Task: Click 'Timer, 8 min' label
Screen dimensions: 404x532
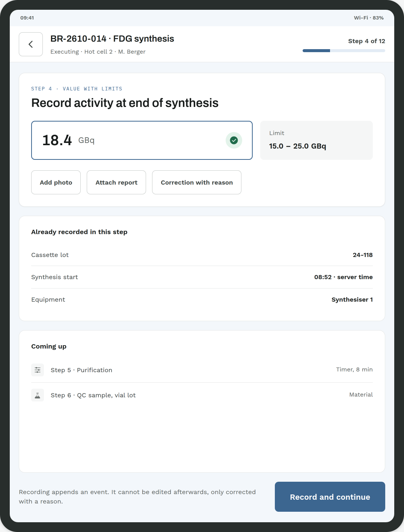Action: point(354,370)
